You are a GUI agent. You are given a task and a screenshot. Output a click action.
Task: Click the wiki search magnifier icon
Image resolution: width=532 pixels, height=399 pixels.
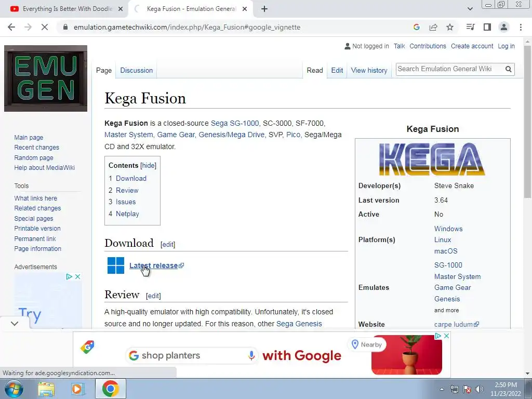tap(508, 69)
